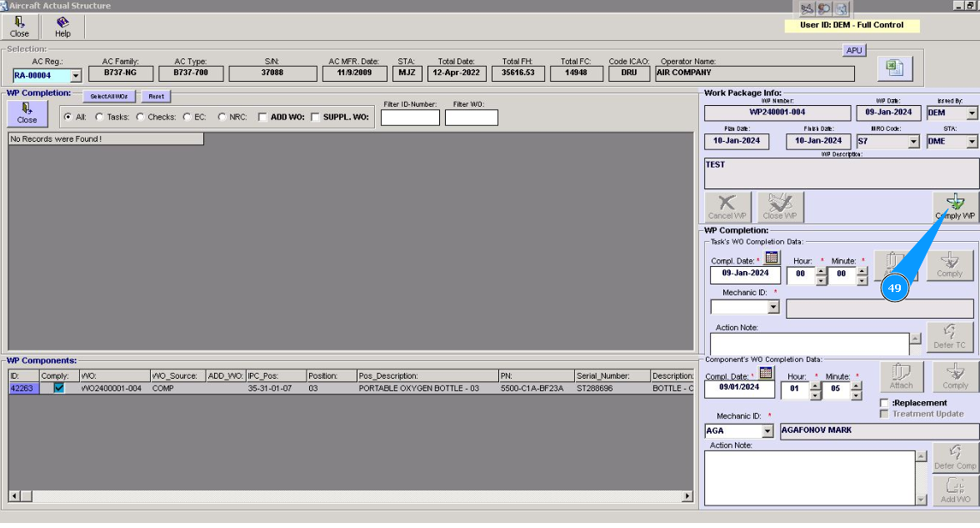The height and width of the screenshot is (528, 980).
Task: Click the Defer TC button
Action: 949,337
